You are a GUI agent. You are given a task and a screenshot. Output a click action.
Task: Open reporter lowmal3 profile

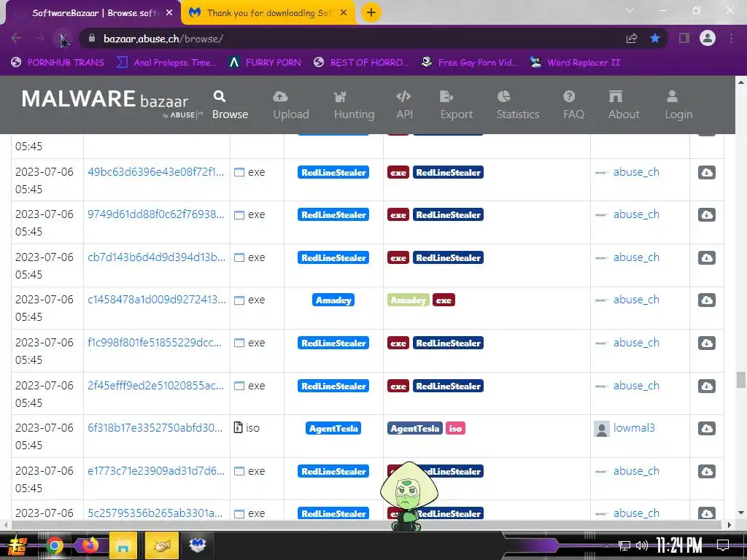pos(634,427)
